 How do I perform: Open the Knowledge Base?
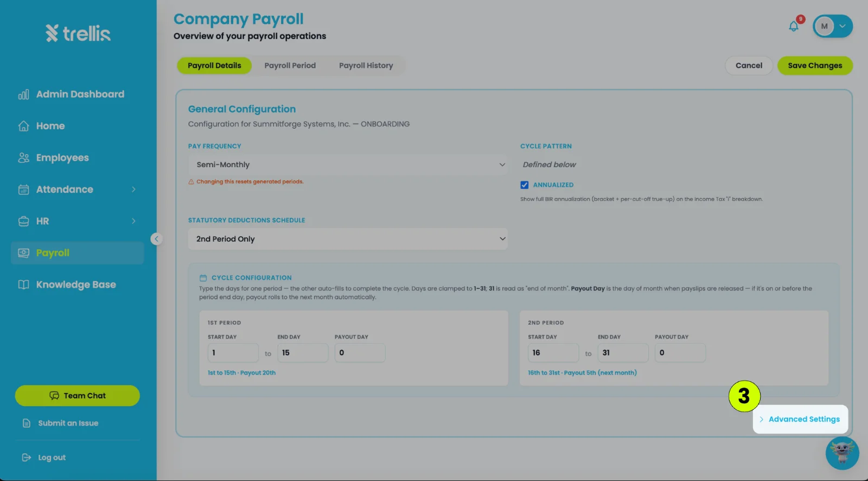[x=77, y=284]
